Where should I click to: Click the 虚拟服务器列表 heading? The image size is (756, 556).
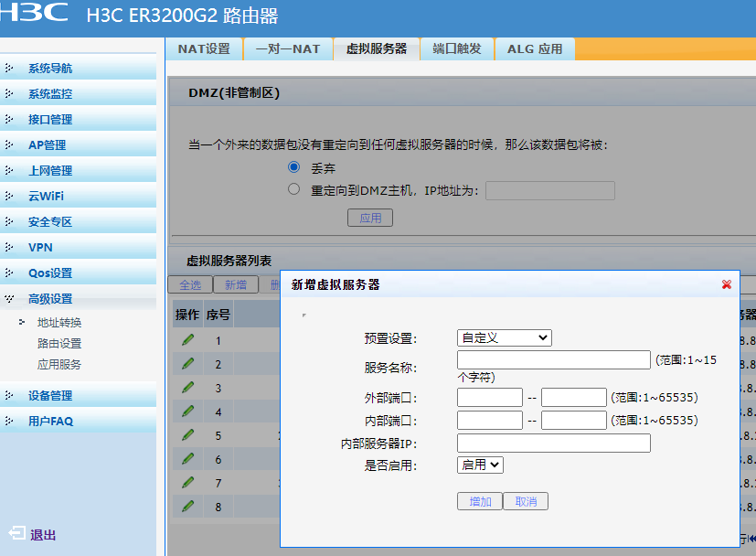point(229,261)
